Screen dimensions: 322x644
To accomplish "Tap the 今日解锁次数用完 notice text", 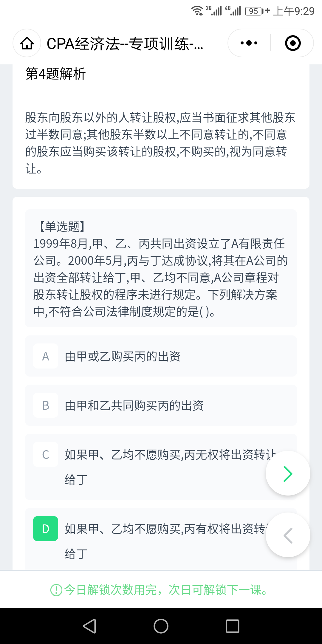I will point(166,590).
